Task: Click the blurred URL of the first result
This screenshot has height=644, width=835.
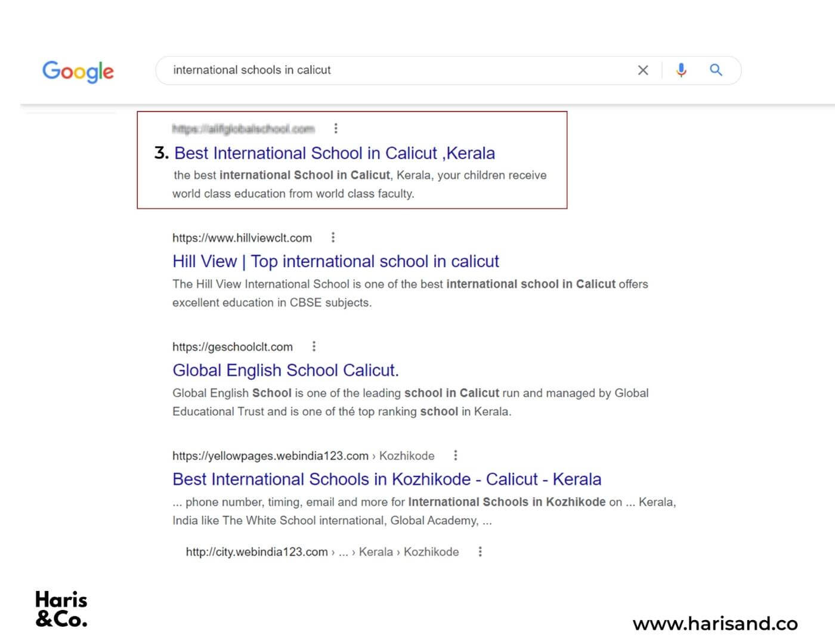Action: 243,129
